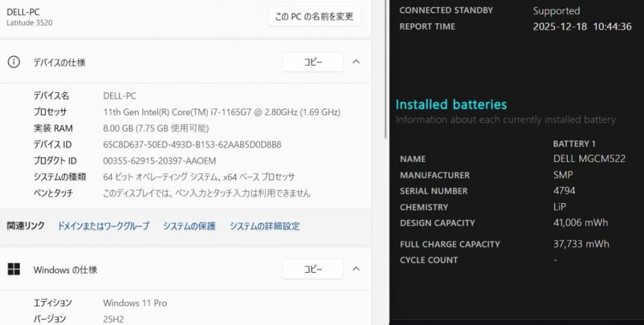Click battery name DELL MGCM522
This screenshot has width=644, height=325.
[589, 159]
